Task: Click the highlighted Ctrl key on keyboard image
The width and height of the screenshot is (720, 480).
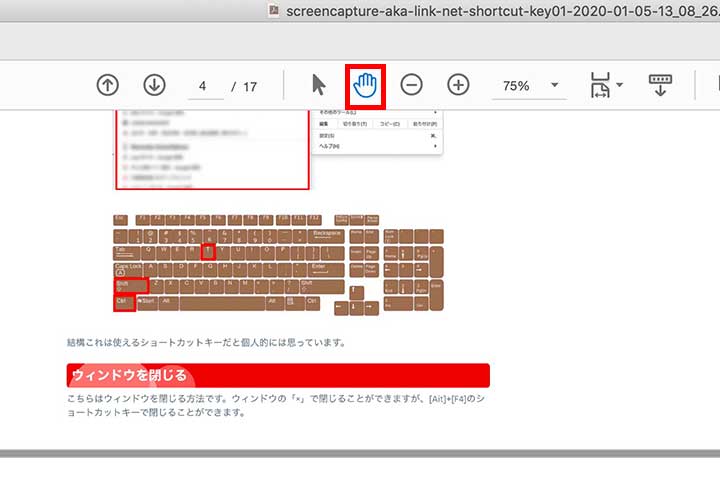Action: [124, 303]
